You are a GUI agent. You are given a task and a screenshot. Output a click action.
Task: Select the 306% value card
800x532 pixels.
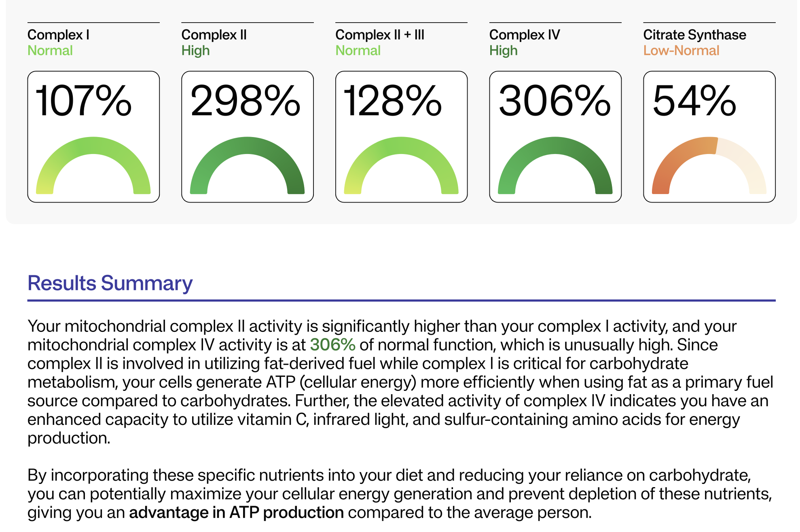555,137
